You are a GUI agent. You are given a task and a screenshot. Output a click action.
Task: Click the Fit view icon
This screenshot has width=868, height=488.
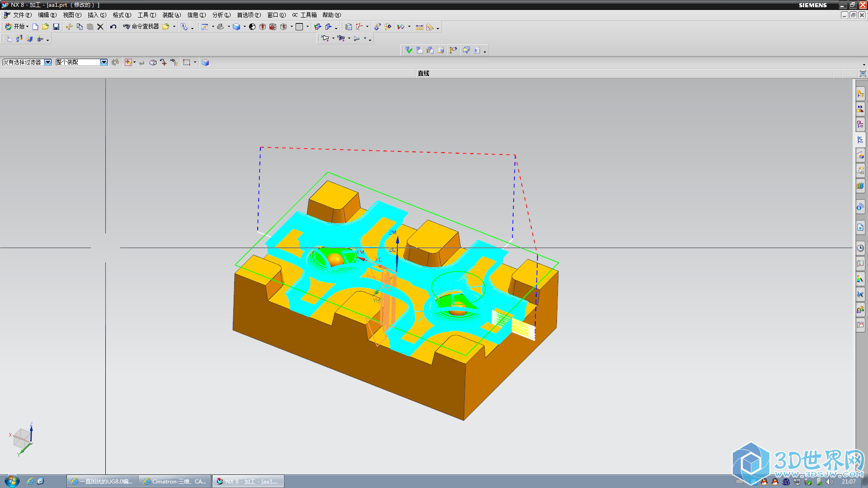[x=205, y=27]
